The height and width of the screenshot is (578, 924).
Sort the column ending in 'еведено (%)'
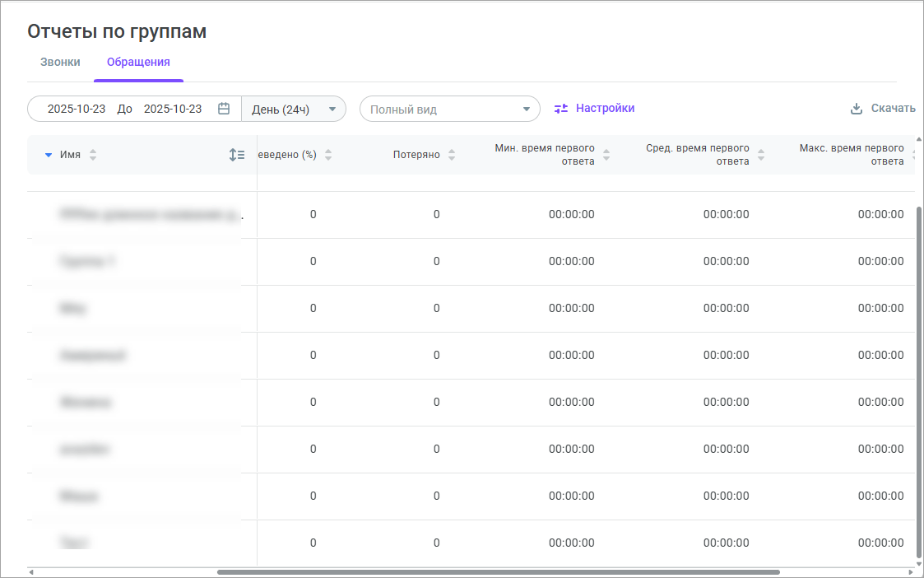(328, 155)
